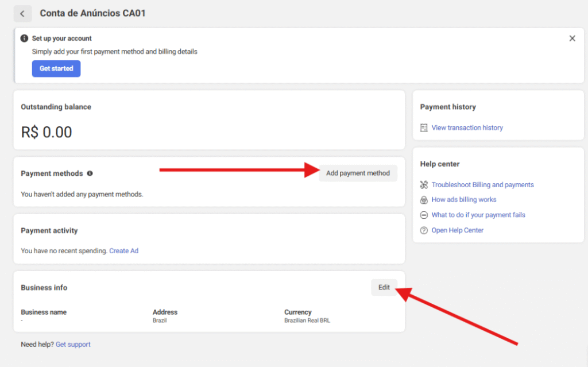Click the question mark Help Center icon
This screenshot has height=367, width=588.
click(424, 230)
